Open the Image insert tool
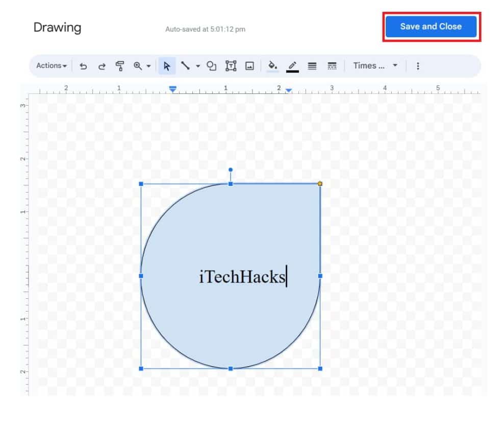 point(248,65)
